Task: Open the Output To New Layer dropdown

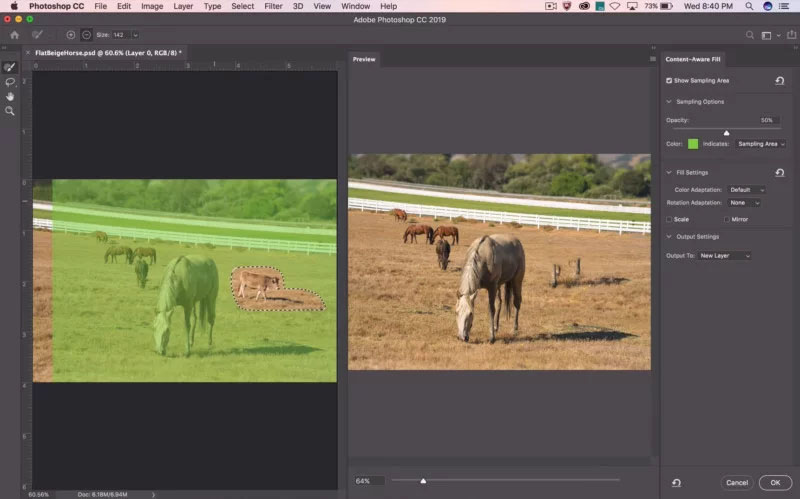Action: pyautogui.click(x=724, y=256)
